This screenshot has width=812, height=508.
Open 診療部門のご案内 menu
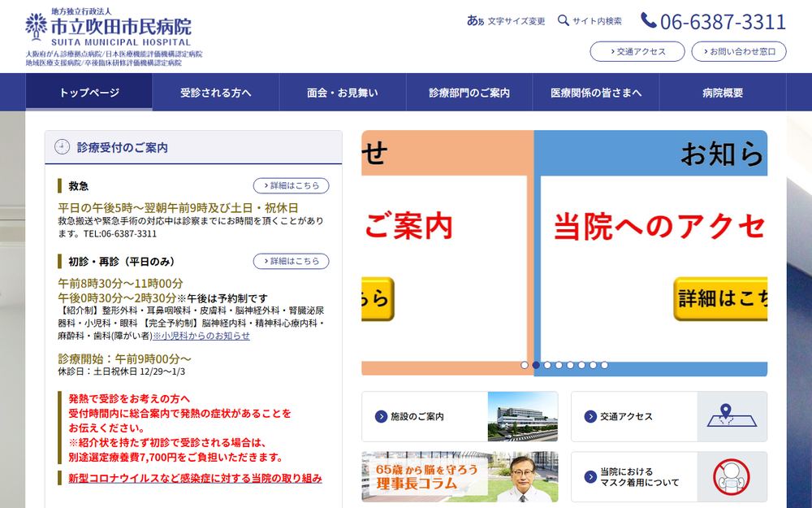[x=469, y=93]
